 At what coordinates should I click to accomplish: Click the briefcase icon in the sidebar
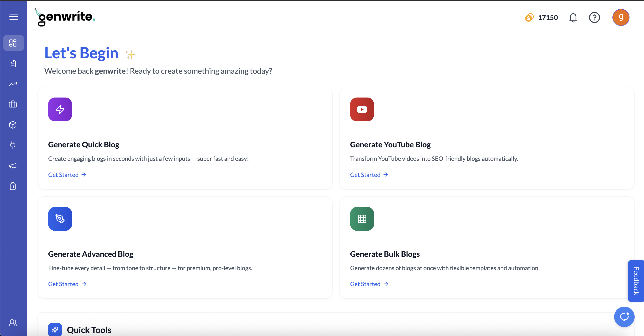pos(13,104)
